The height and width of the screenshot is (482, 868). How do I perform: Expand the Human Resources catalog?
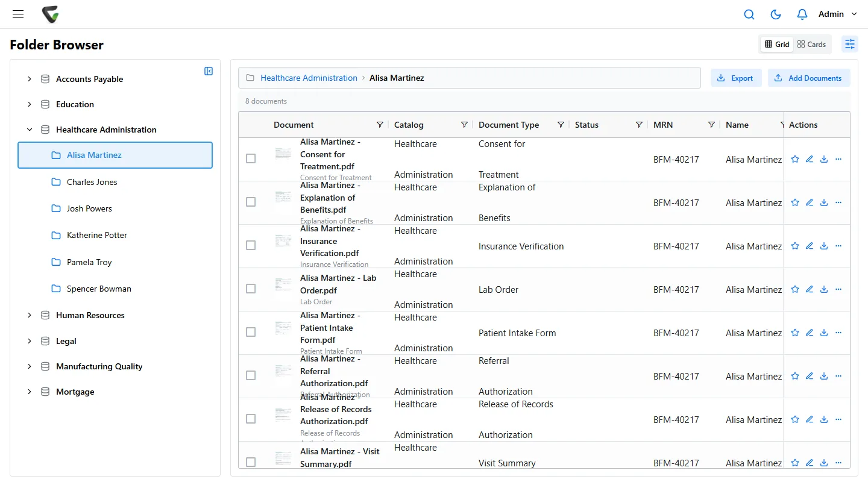pyautogui.click(x=30, y=315)
